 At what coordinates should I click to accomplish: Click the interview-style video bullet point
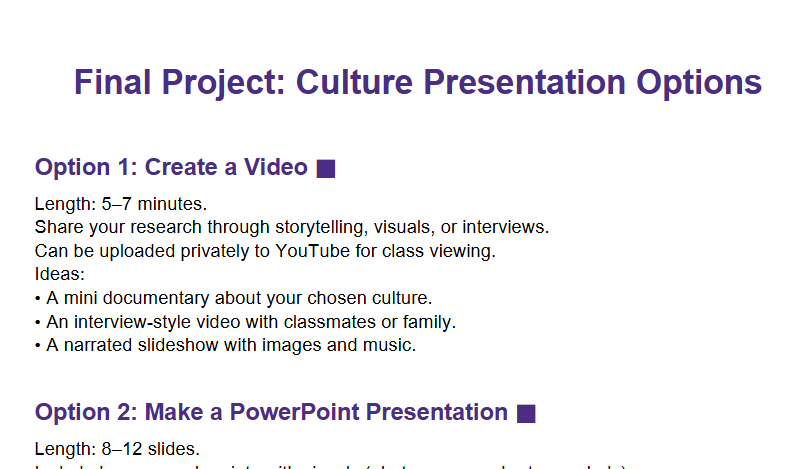244,322
